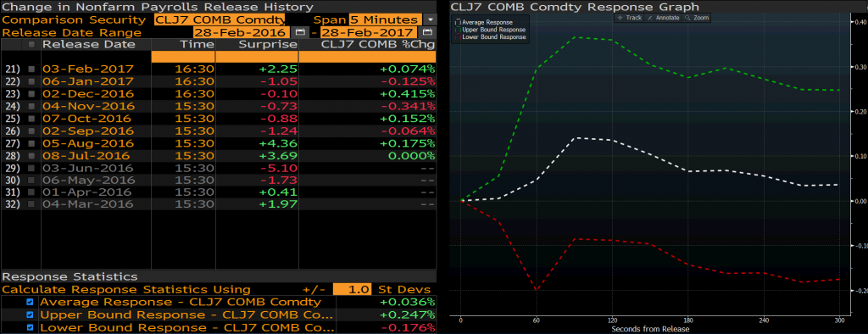This screenshot has width=868, height=334.
Task: Edit the St Devs value 1.0 field
Action: [x=352, y=289]
